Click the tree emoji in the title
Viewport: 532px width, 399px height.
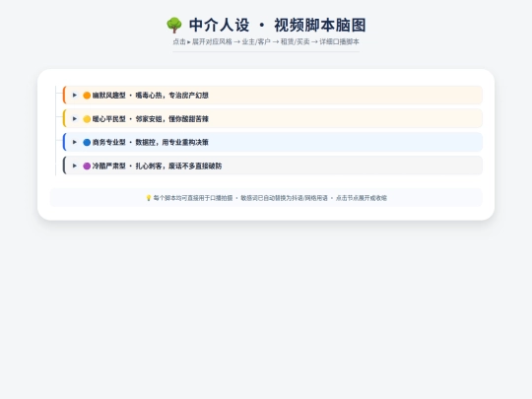[x=174, y=26]
